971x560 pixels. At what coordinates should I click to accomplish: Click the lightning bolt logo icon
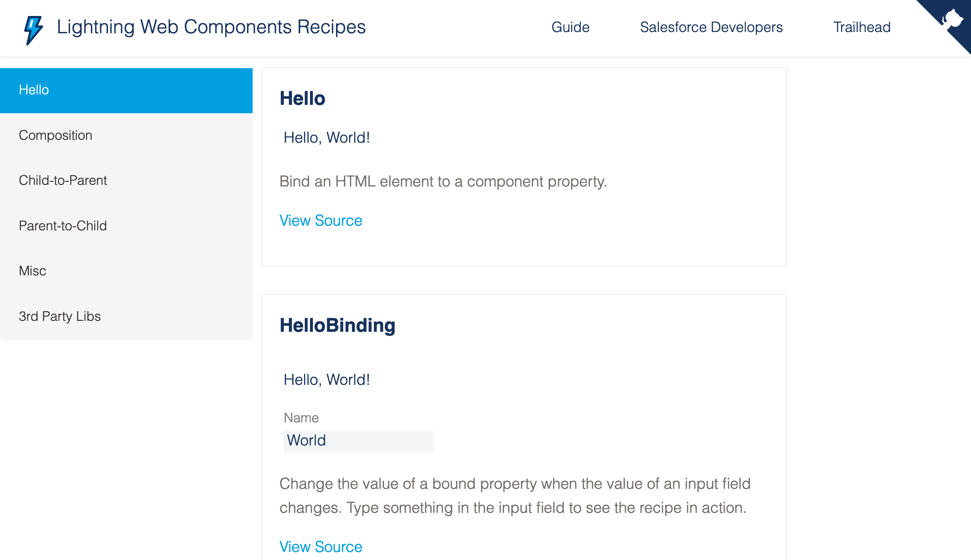click(33, 27)
